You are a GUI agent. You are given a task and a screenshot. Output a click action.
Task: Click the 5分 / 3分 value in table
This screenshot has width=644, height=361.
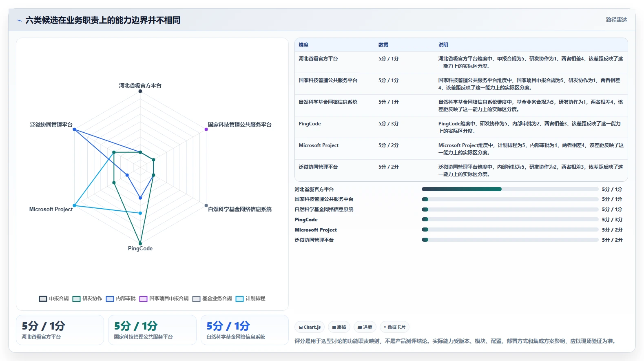coord(388,124)
